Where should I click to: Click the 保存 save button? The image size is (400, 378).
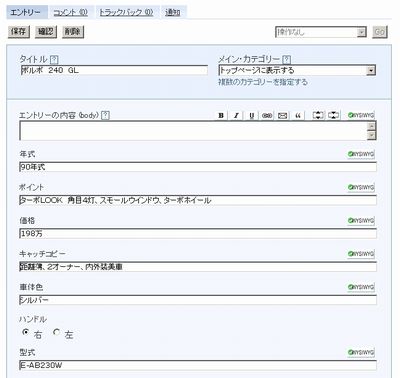19,32
